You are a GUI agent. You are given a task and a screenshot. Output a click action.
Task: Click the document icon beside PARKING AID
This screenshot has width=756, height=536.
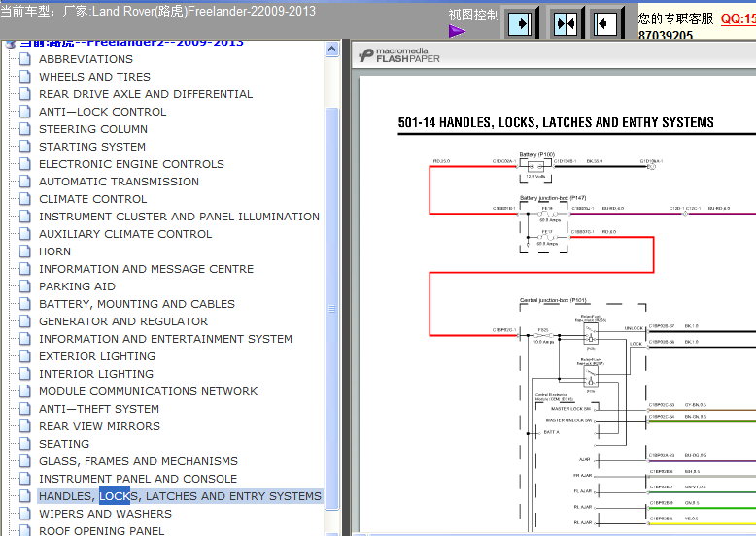(25, 286)
